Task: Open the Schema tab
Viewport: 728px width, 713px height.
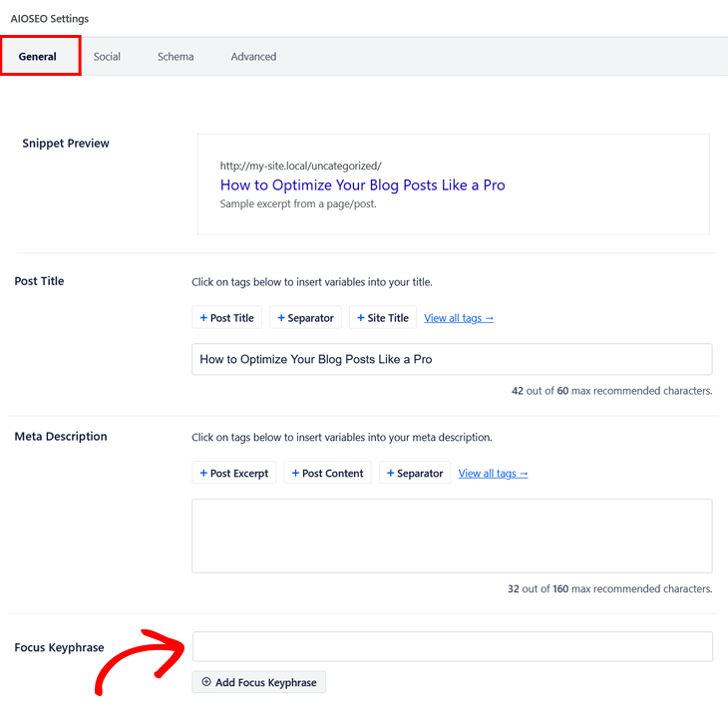Action: point(176,57)
